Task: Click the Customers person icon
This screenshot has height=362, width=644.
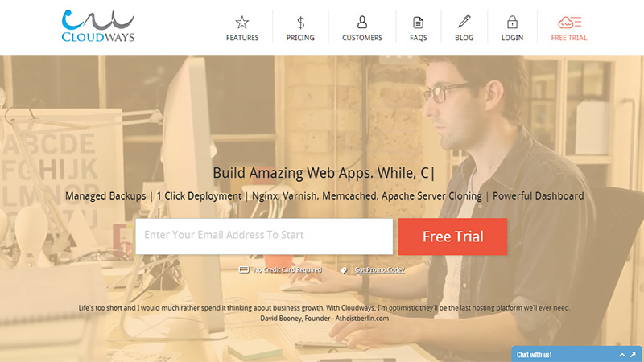Action: pos(361,22)
